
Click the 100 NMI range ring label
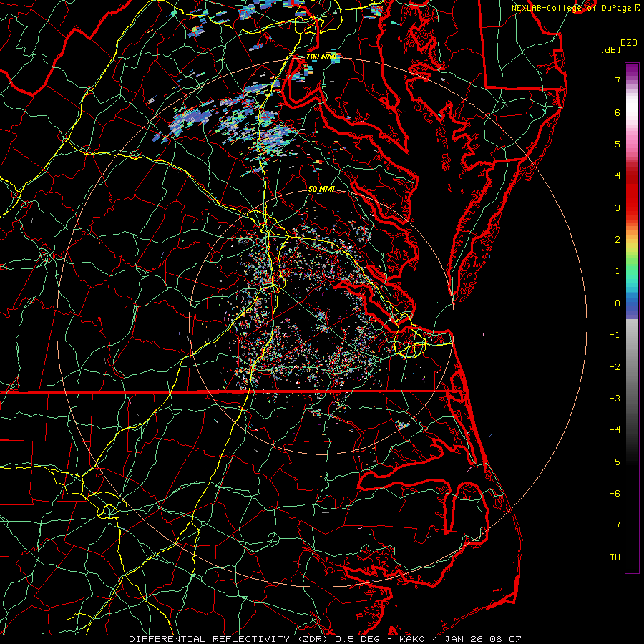pos(321,57)
